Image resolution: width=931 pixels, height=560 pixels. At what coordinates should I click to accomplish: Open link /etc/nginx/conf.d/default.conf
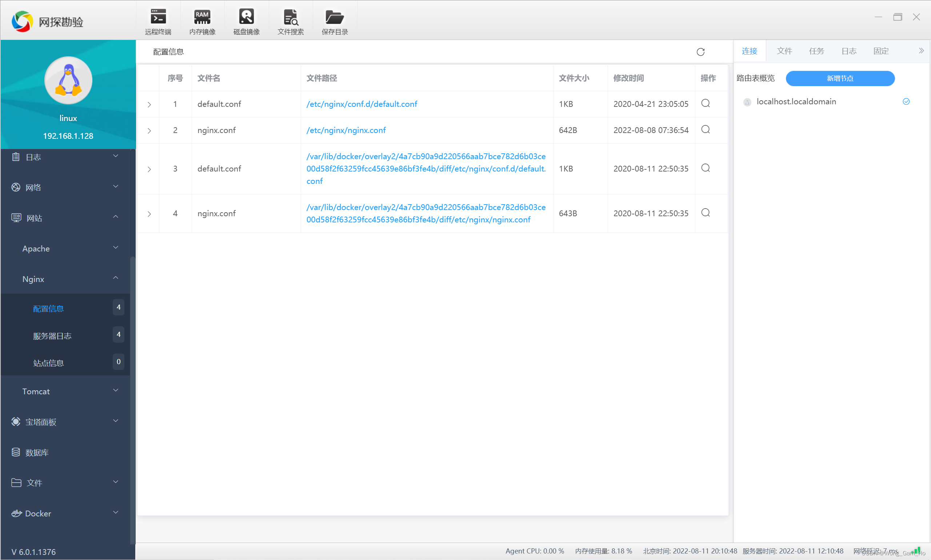click(362, 104)
